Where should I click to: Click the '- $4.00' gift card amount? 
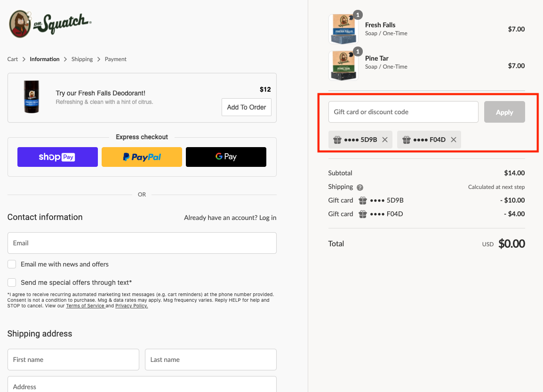(514, 214)
